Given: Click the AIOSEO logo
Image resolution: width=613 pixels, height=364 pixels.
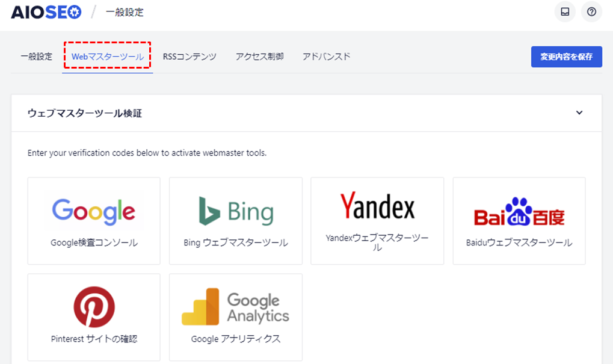Looking at the screenshot, I should pyautogui.click(x=46, y=12).
